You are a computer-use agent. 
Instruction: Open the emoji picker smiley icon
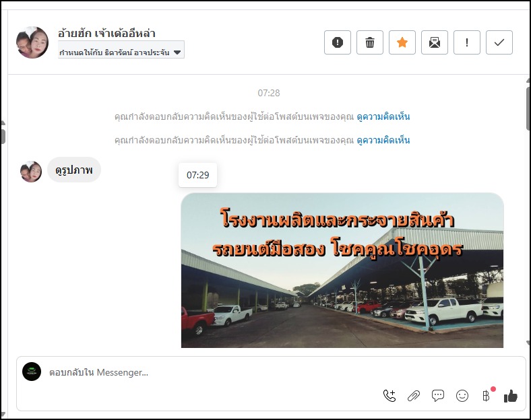coord(462,395)
